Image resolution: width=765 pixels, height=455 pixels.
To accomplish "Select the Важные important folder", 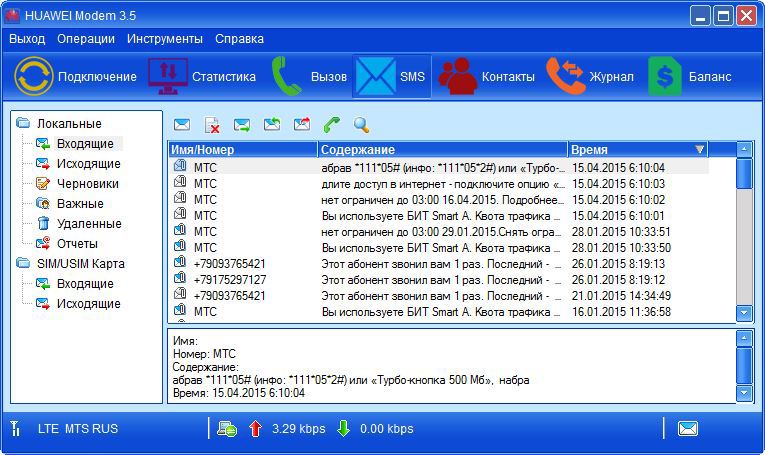I will (80, 203).
